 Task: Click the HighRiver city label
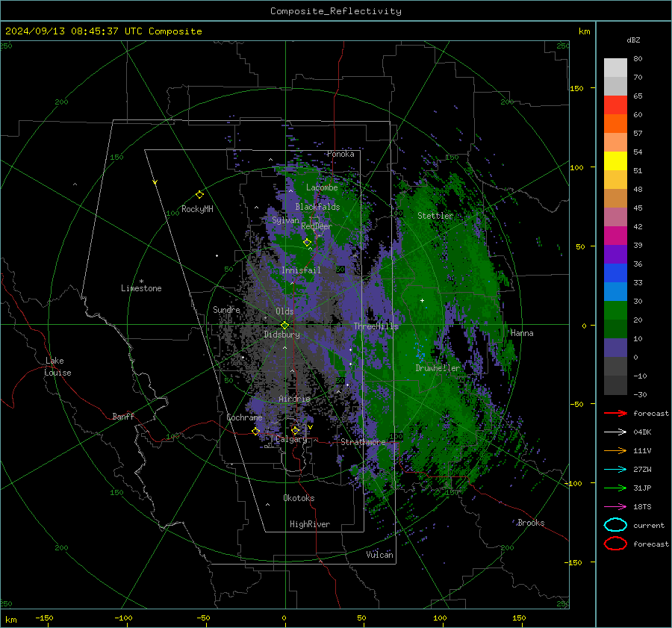(x=309, y=524)
